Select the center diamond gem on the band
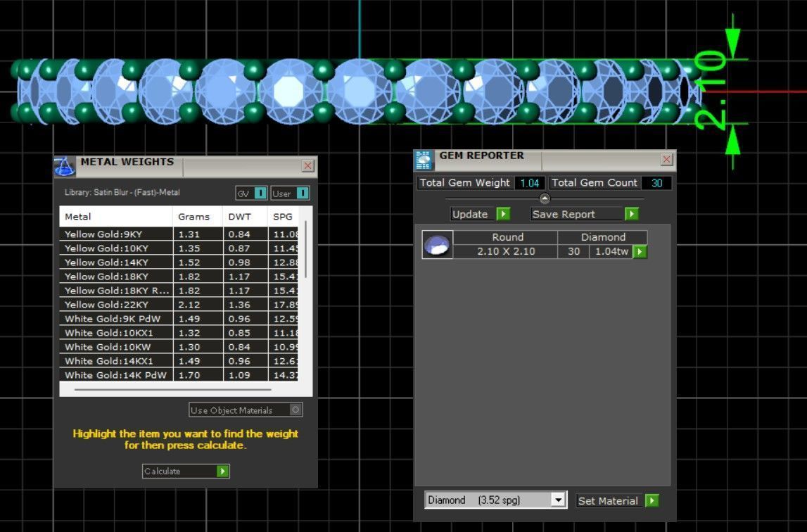The width and height of the screenshot is (807, 532). (x=360, y=91)
